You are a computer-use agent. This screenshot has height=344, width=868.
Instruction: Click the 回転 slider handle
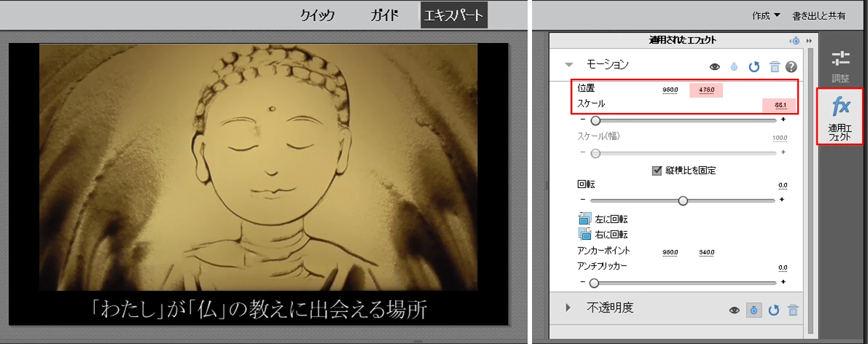683,200
